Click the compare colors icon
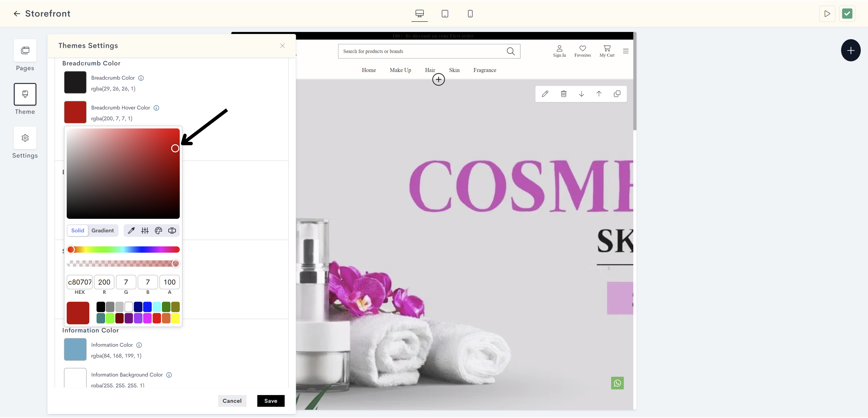 click(x=172, y=230)
